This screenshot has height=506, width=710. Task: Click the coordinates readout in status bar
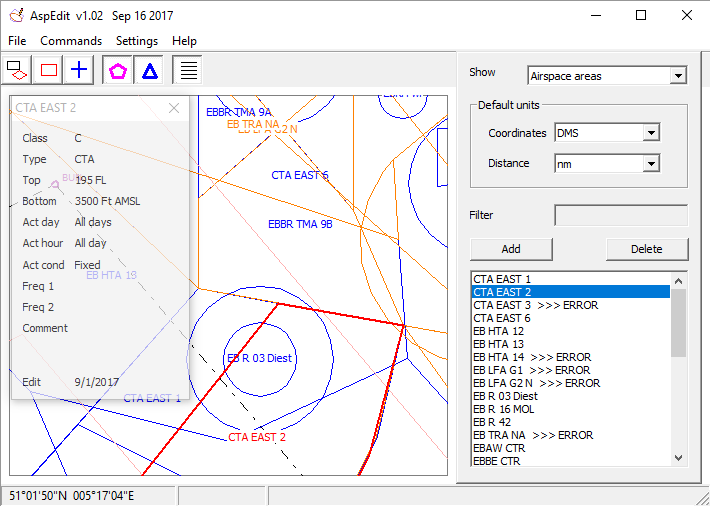click(72, 496)
